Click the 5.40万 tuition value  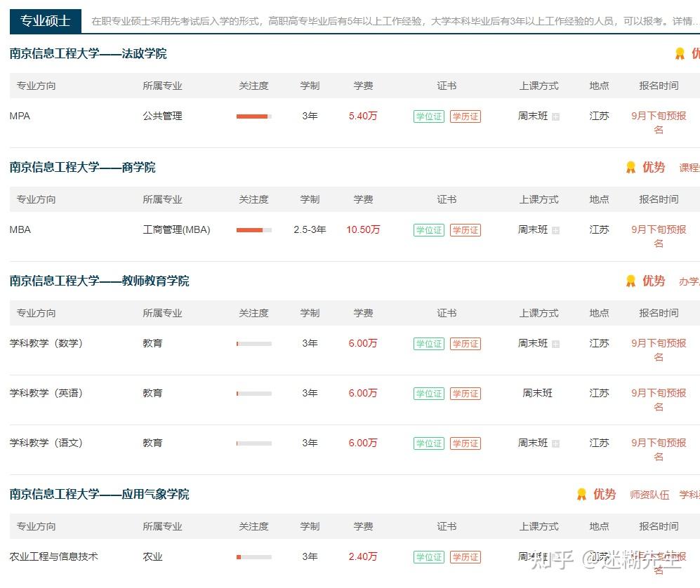[363, 116]
